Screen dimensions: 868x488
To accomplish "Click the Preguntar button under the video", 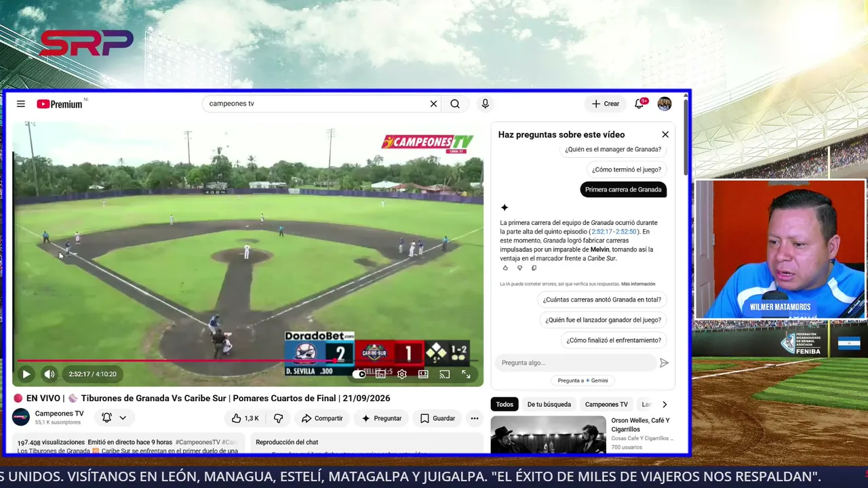I will click(381, 418).
